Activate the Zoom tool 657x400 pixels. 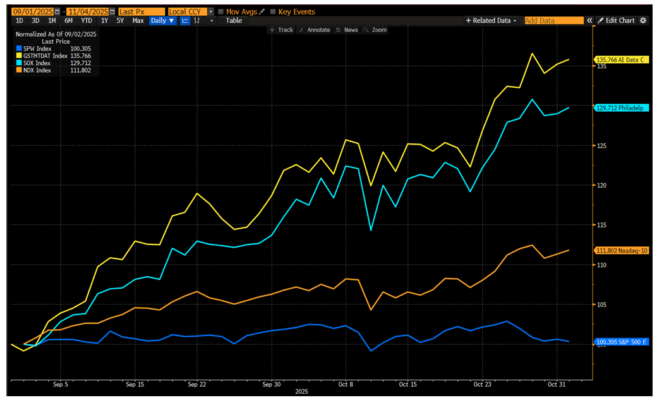(x=377, y=31)
